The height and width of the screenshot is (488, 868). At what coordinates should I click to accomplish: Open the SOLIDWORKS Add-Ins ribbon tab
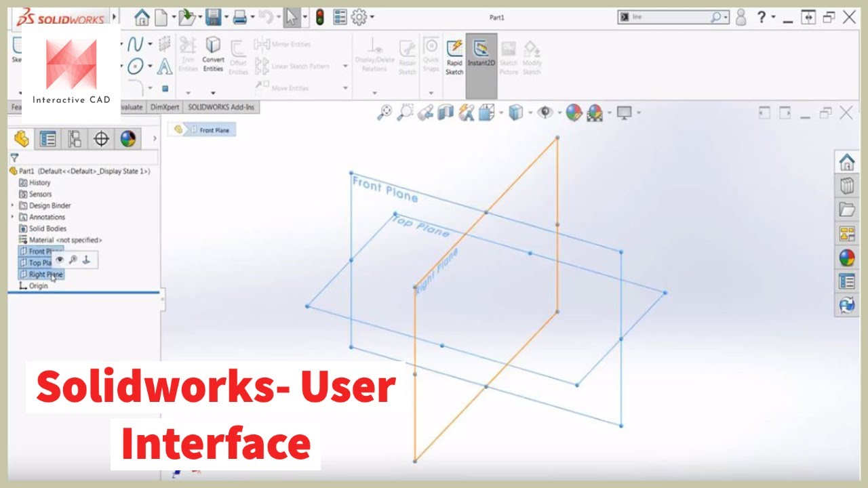(x=221, y=107)
